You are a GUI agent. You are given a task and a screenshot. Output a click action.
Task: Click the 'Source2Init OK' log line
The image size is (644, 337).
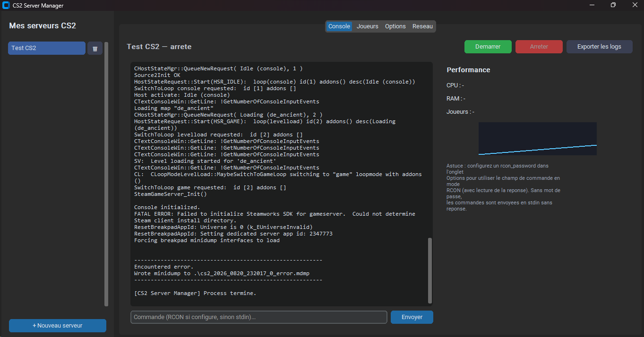click(x=157, y=75)
